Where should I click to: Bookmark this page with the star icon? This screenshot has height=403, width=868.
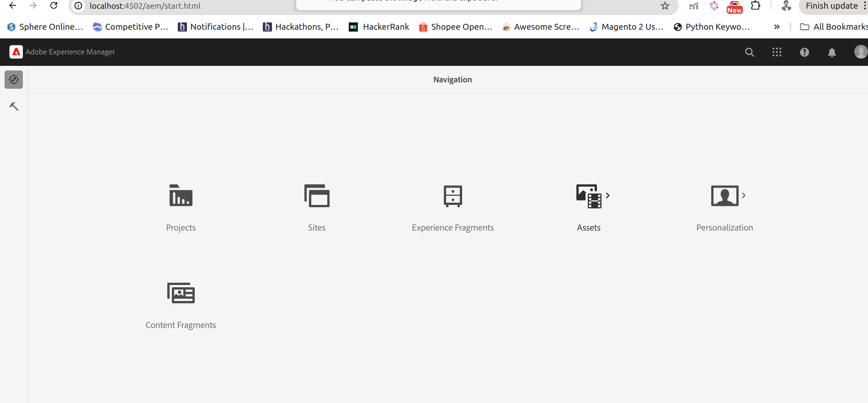(665, 6)
